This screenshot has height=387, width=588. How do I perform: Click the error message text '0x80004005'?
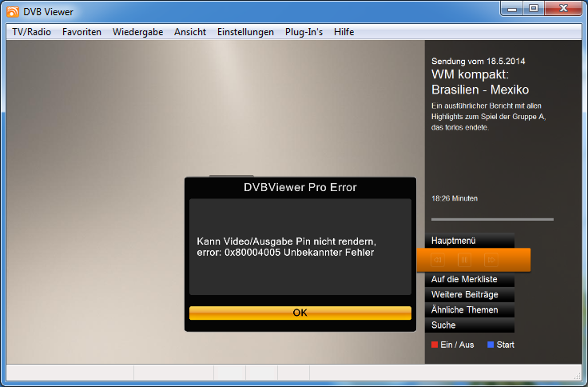[x=252, y=252]
